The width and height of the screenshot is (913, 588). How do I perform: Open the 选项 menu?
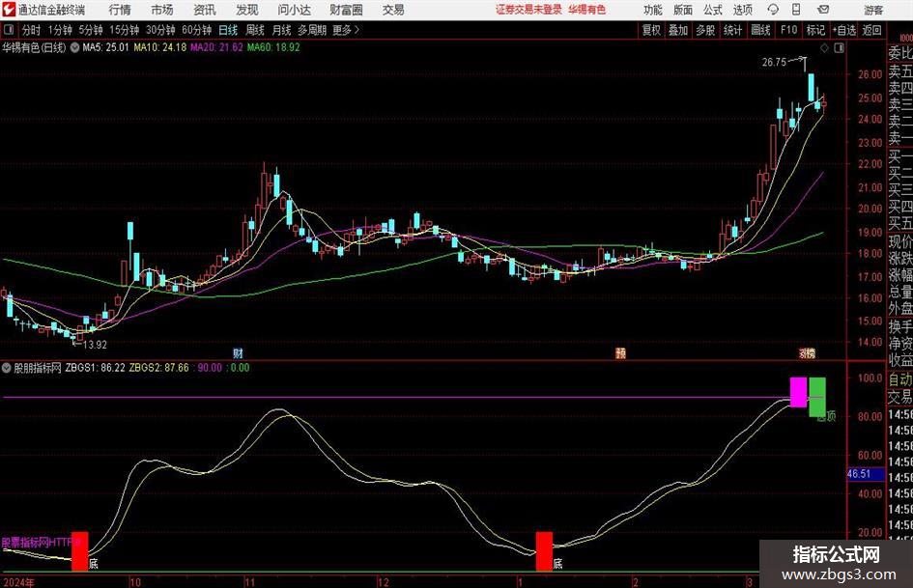(742, 10)
